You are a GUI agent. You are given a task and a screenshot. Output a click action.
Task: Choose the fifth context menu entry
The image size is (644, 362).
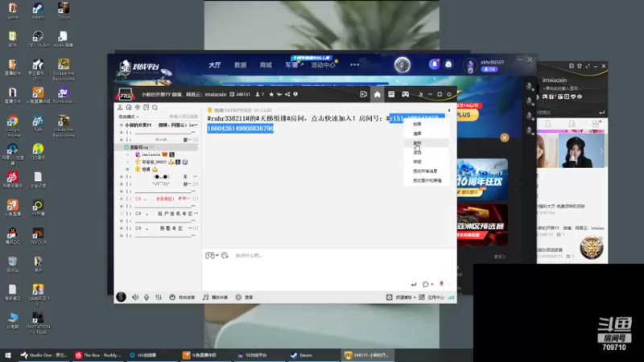tap(426, 162)
